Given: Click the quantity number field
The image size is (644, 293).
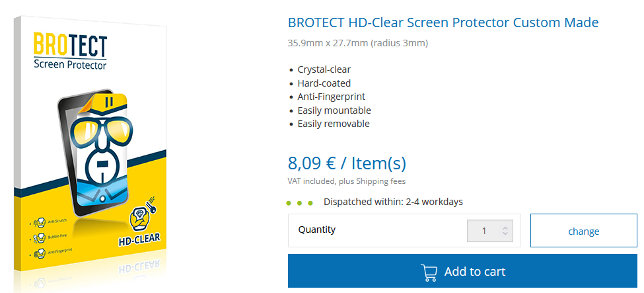Looking at the screenshot, I should point(490,231).
